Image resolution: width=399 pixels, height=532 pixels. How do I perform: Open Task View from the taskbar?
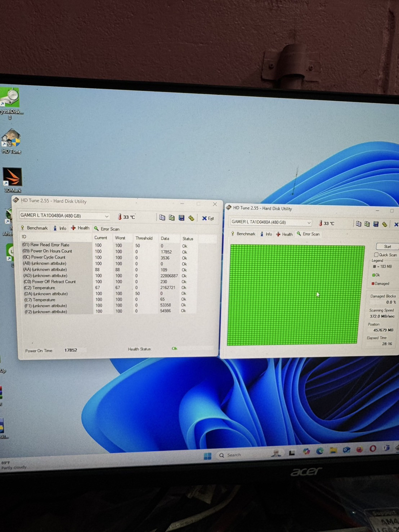(292, 453)
